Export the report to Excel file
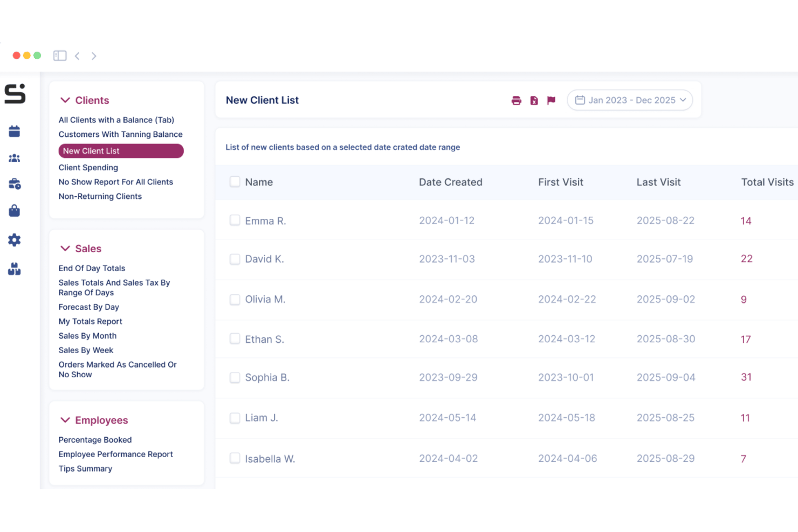Screen dimensions: 798x532 click(x=534, y=100)
